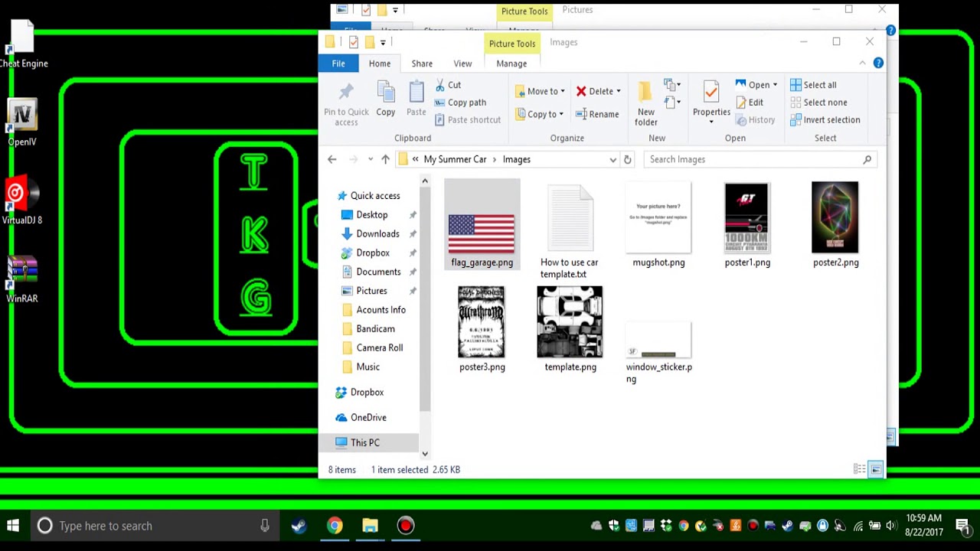Viewport: 980px width, 551px height.
Task: Click History in the Open group
Action: click(x=755, y=120)
